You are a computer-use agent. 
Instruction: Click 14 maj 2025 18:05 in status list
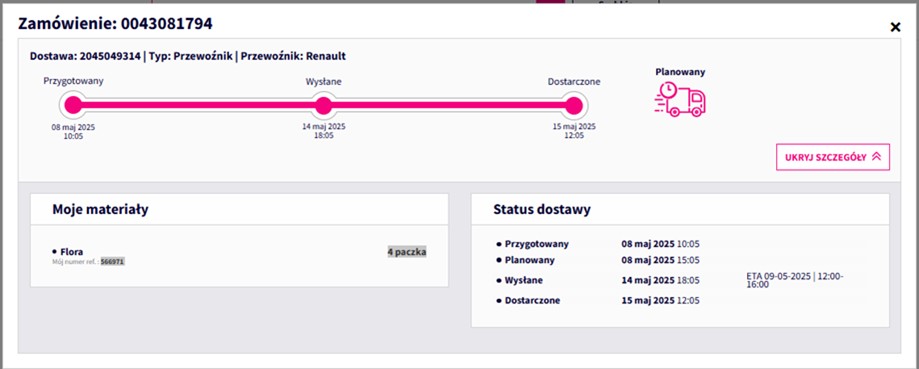(x=661, y=280)
